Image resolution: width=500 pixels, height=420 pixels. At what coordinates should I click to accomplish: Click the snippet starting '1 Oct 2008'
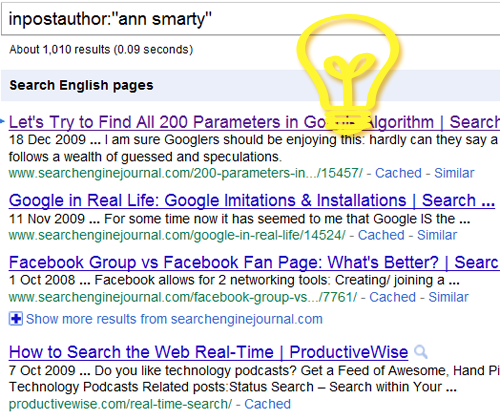coord(234,280)
